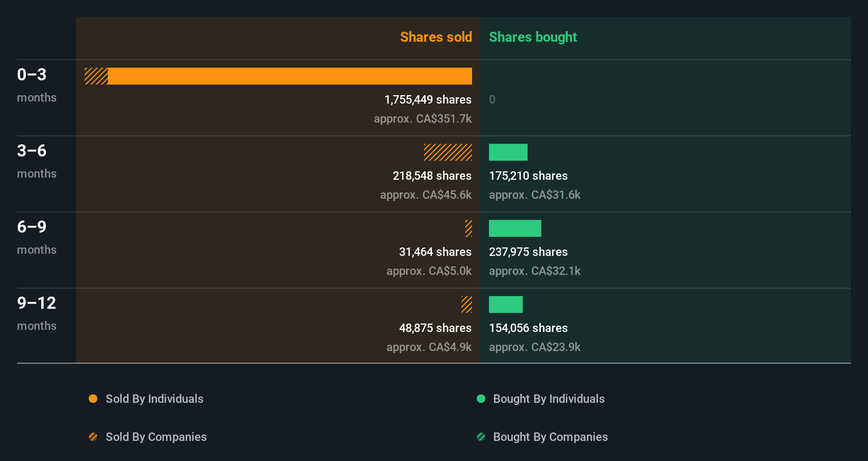The width and height of the screenshot is (868, 461).
Task: Click the striped Bought By Companies legend icon
Action: click(481, 437)
